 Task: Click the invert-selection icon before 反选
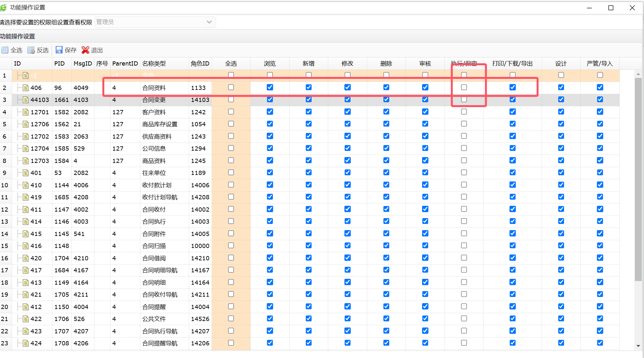coord(31,50)
